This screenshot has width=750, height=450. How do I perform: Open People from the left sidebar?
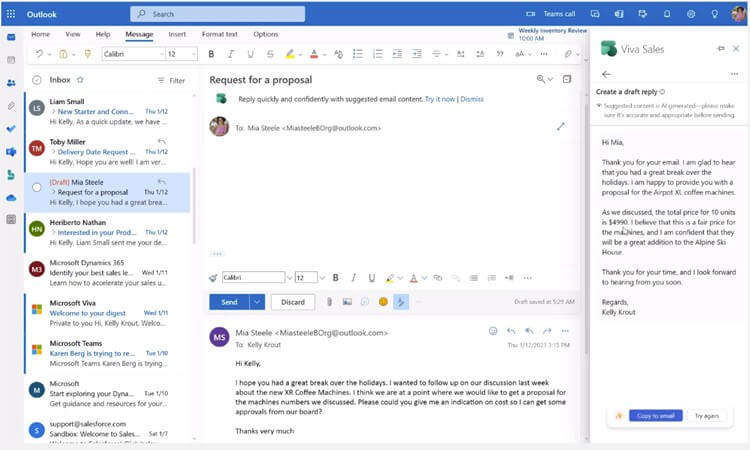coord(11,83)
